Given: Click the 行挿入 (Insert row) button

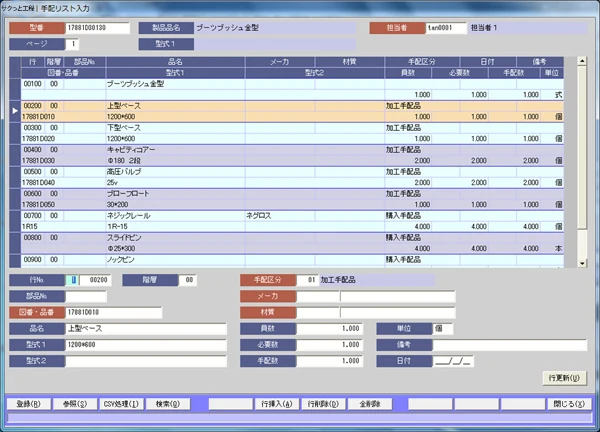Looking at the screenshot, I should pyautogui.click(x=276, y=404).
